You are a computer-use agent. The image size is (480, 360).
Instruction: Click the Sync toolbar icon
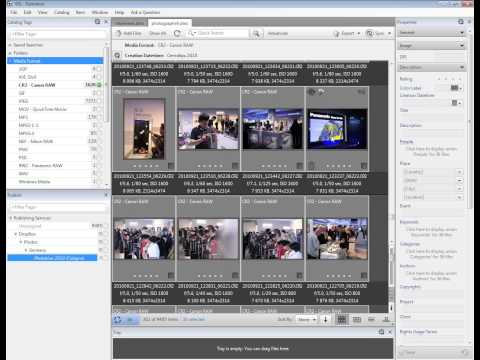tap(369, 33)
